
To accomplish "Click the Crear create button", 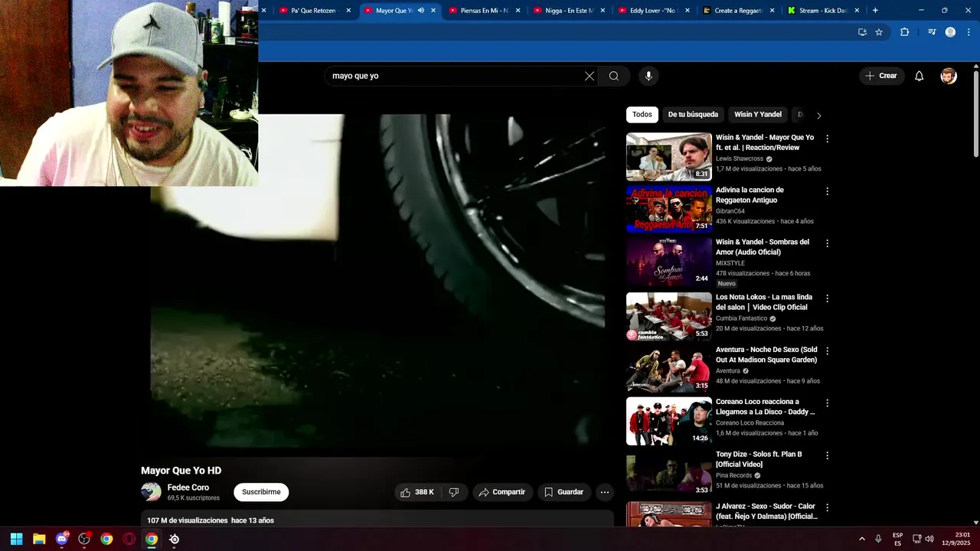I will (881, 76).
